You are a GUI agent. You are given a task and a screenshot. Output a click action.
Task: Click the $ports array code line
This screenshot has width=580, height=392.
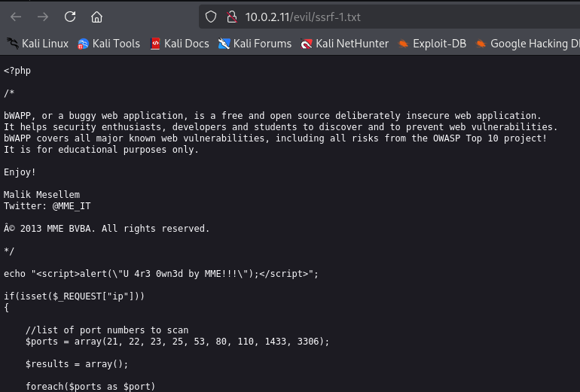[x=177, y=341]
